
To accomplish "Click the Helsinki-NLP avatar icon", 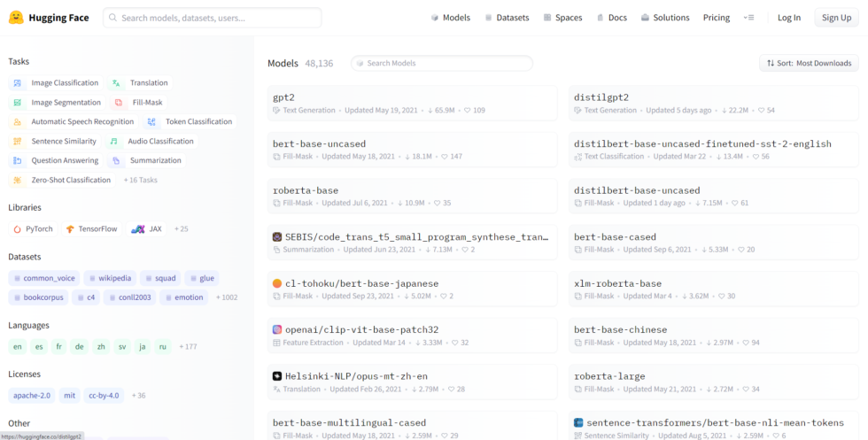I will (x=277, y=376).
